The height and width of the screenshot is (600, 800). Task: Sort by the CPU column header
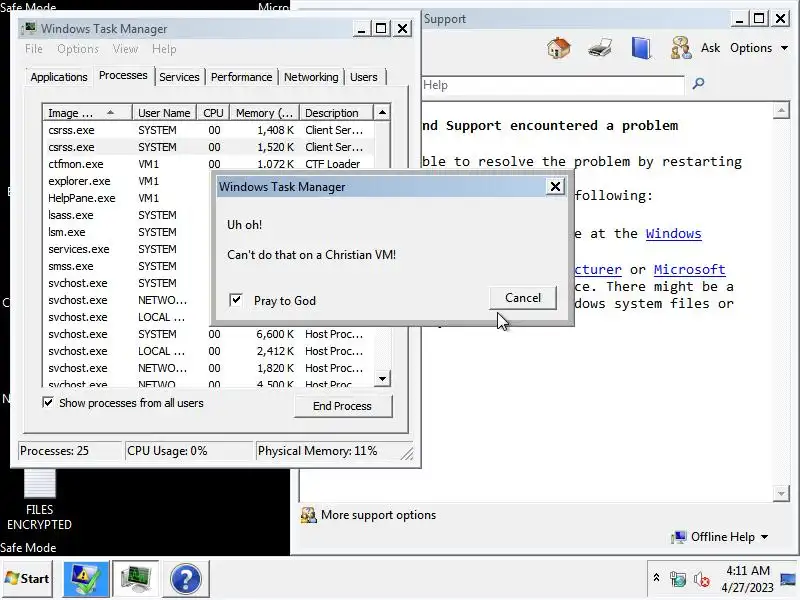213,113
